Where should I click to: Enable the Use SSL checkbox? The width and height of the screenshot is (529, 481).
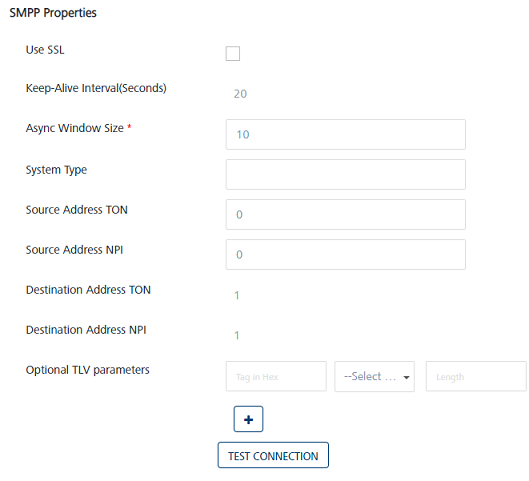(x=233, y=53)
